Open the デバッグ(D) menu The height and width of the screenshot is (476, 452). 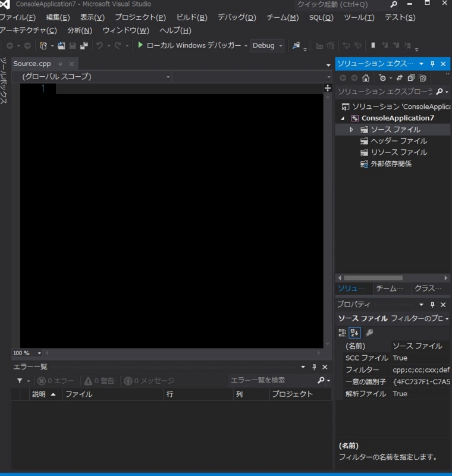237,18
